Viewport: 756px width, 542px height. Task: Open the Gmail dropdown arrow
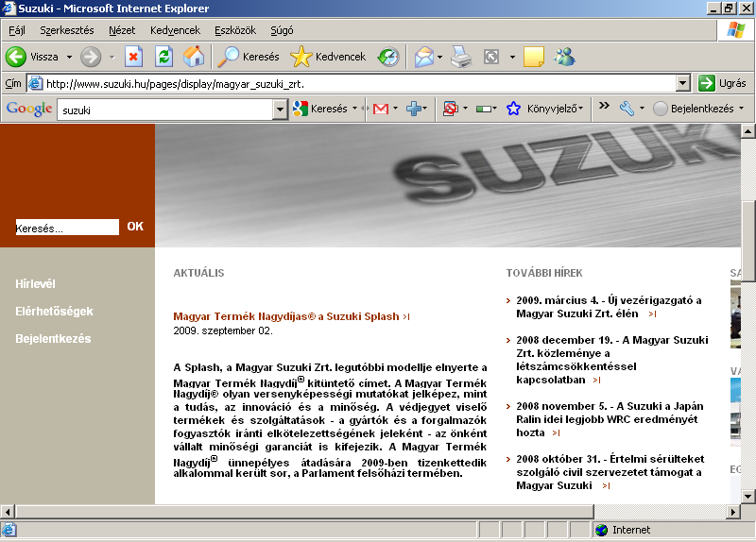coord(395,109)
